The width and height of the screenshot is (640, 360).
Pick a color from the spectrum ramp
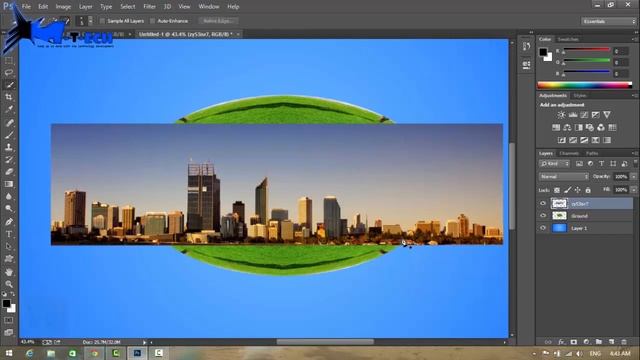coord(584,85)
